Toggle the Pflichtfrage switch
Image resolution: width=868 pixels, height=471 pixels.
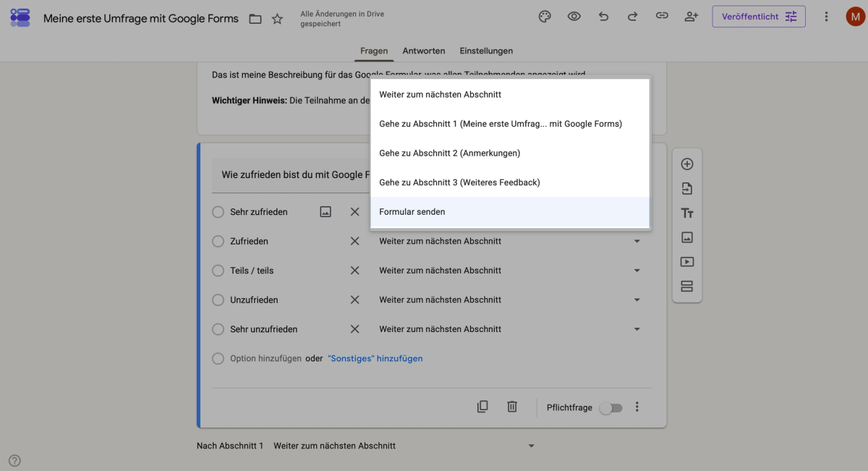click(x=610, y=407)
